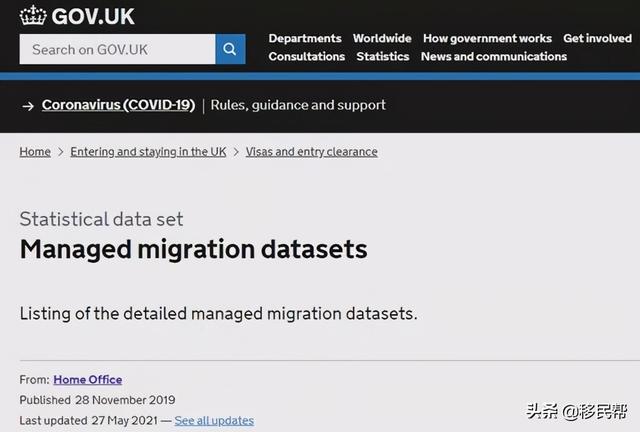Select Visas and entry clearance breadcrumb
The height and width of the screenshot is (432, 640).
pyautogui.click(x=311, y=152)
